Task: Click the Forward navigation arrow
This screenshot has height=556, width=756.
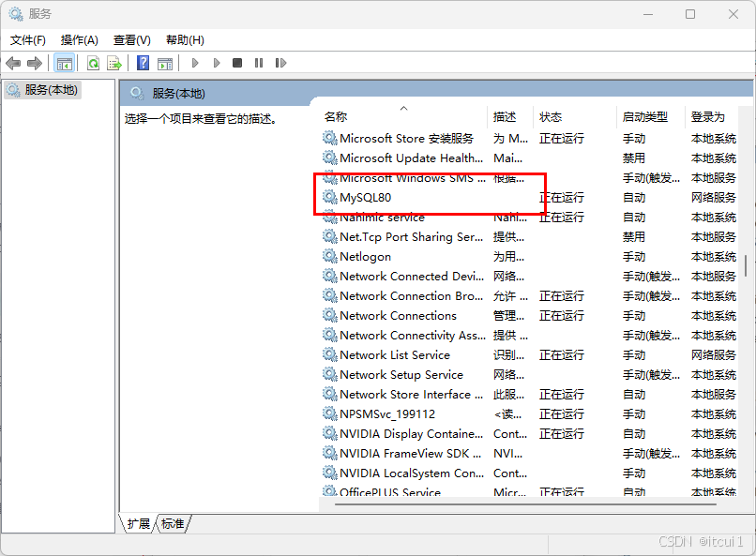Action: [36, 63]
